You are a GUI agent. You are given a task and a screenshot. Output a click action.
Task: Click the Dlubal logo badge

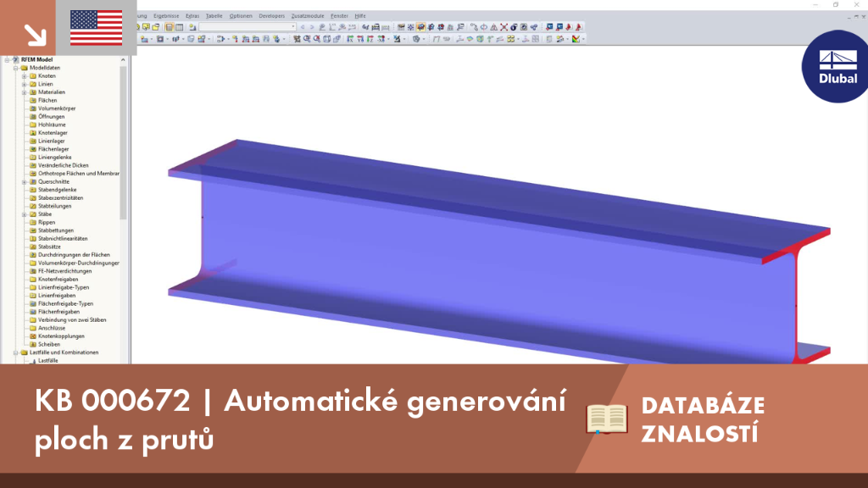click(837, 66)
